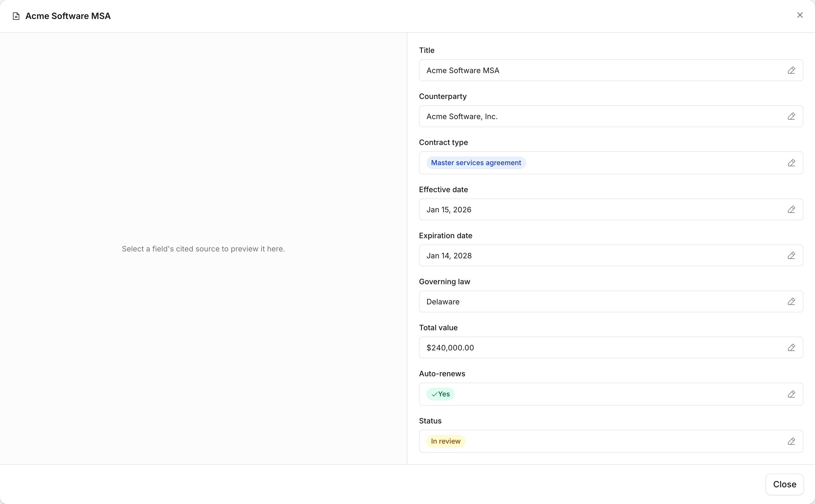Edit Governing law using the pencil icon
The width and height of the screenshot is (815, 504).
point(791,302)
